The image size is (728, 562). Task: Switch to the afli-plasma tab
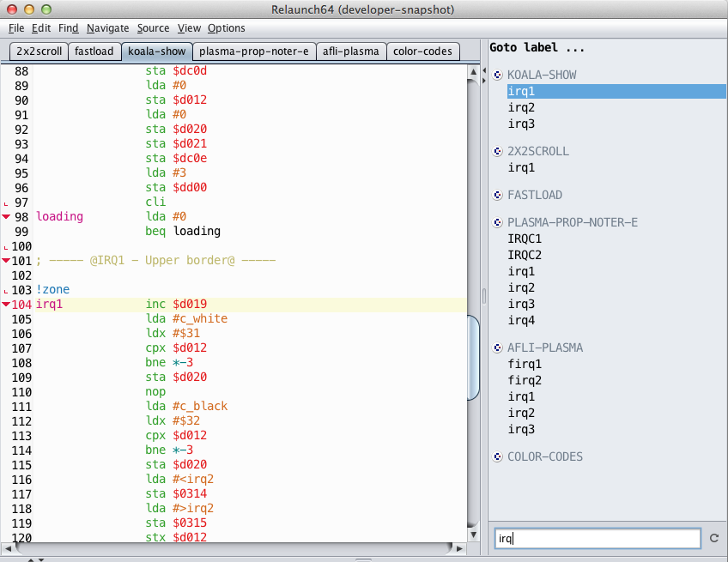(x=350, y=51)
